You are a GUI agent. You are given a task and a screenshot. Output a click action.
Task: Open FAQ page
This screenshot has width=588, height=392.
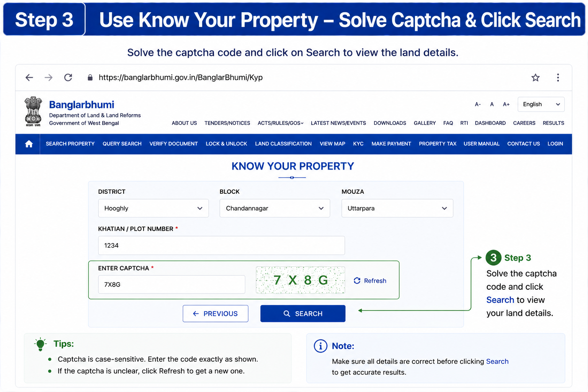pyautogui.click(x=448, y=123)
